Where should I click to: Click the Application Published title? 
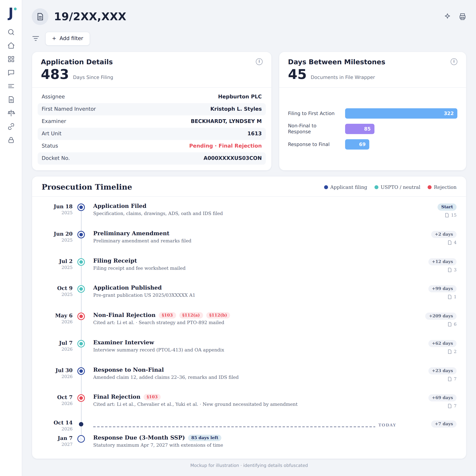tap(127, 288)
